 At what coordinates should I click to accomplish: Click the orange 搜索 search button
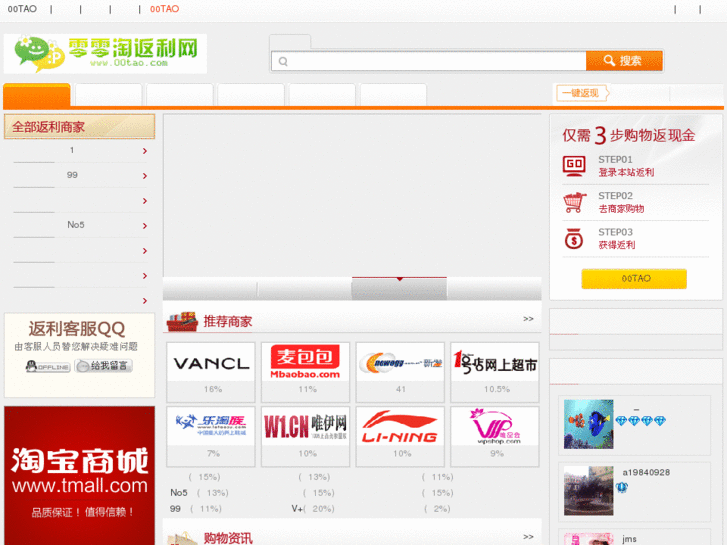click(x=624, y=61)
